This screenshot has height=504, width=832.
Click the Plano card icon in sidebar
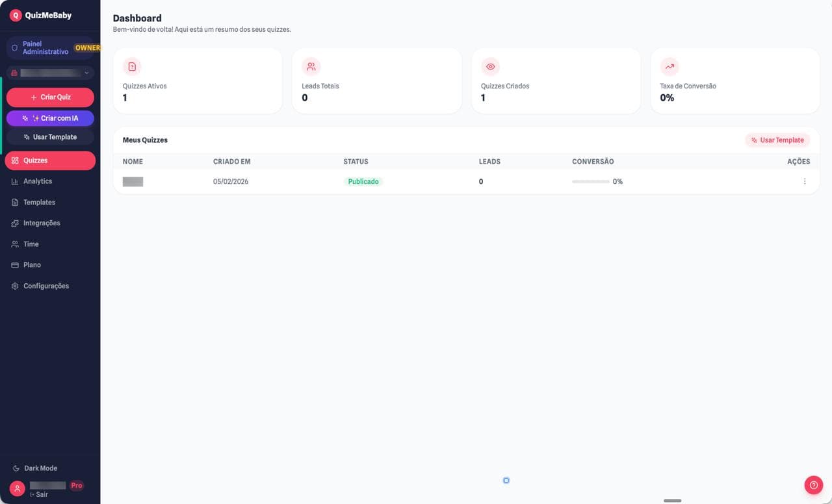14,264
